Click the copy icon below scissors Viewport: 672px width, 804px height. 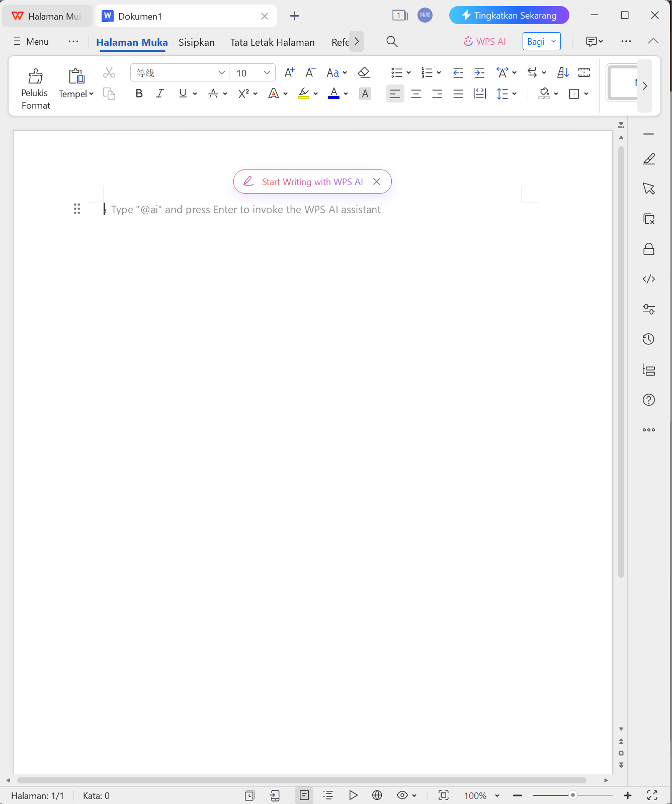point(109,94)
